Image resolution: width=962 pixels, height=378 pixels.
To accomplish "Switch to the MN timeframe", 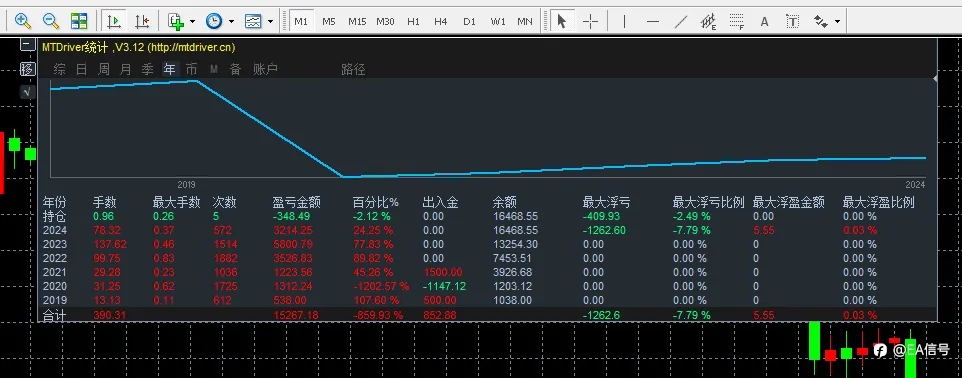I will tap(525, 21).
